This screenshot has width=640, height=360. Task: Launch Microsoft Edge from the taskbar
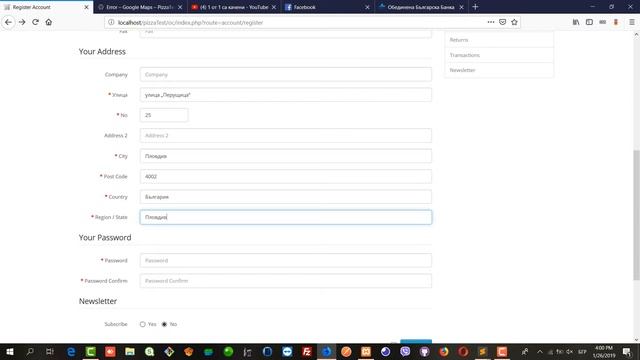71,351
